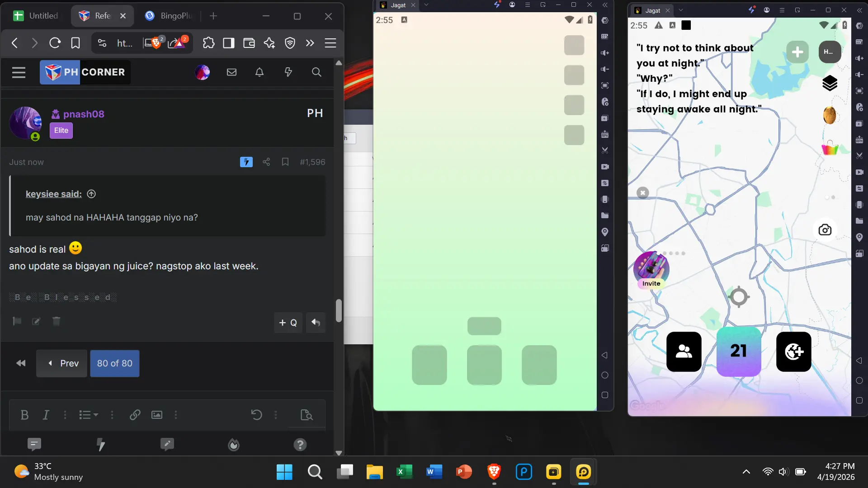This screenshot has height=488, width=868.
Task: Go to previous page with Prev
Action: click(x=61, y=363)
